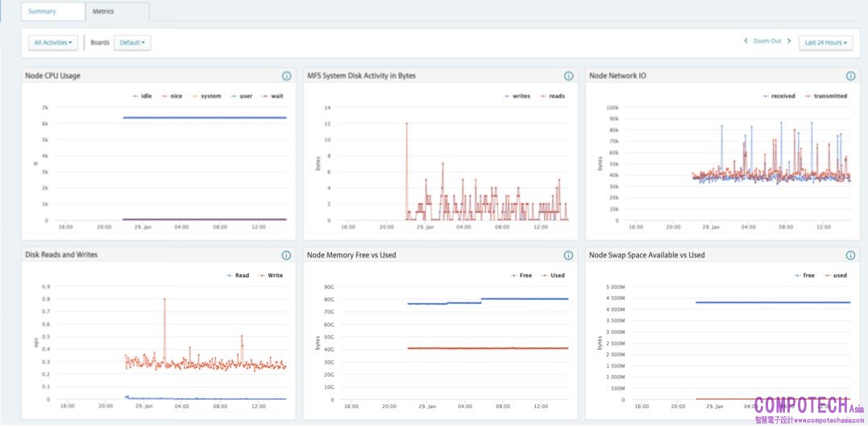Toggle Used series in Node Memory legend

pos(554,276)
